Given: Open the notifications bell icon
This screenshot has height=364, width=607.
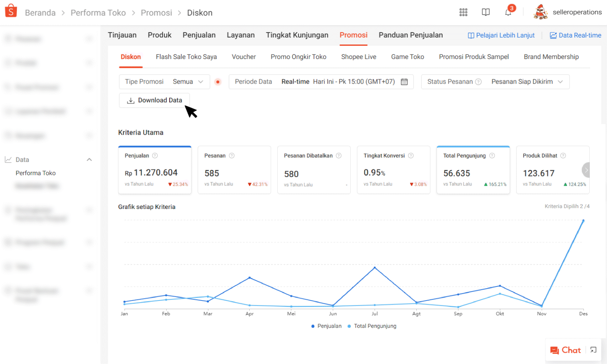Looking at the screenshot, I should tap(508, 12).
